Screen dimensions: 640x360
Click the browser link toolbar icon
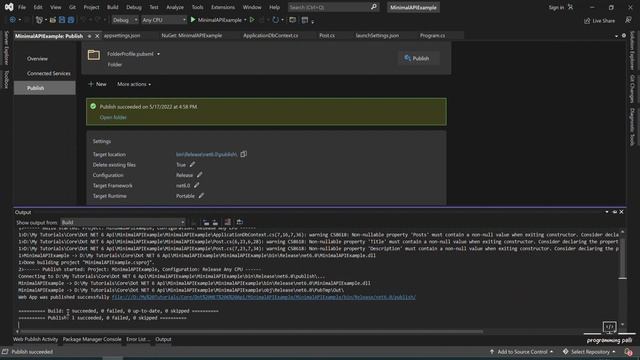coord(292,20)
